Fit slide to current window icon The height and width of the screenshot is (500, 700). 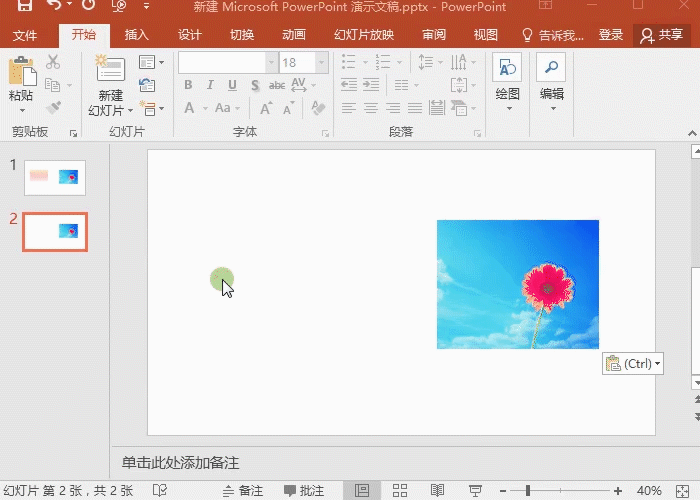683,491
